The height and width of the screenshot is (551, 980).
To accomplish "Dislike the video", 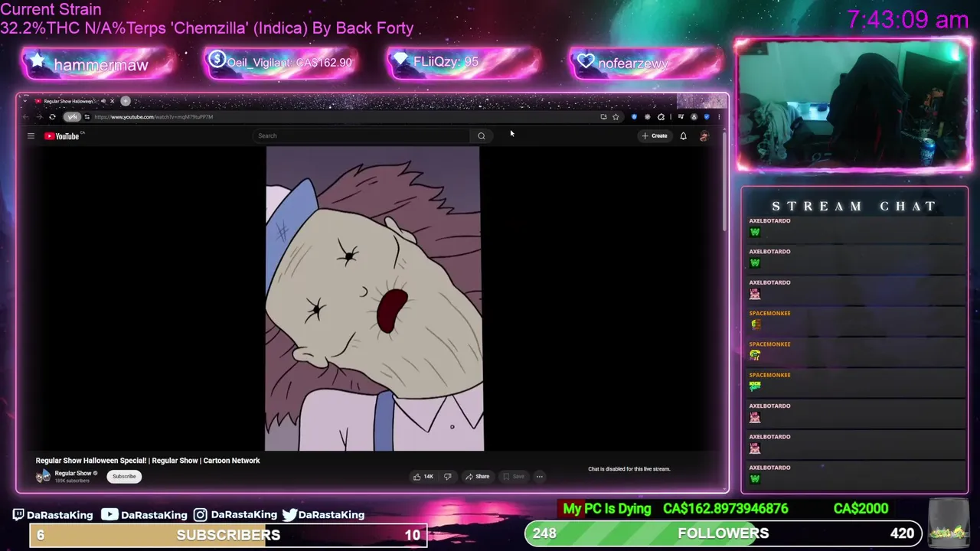I will [x=448, y=476].
